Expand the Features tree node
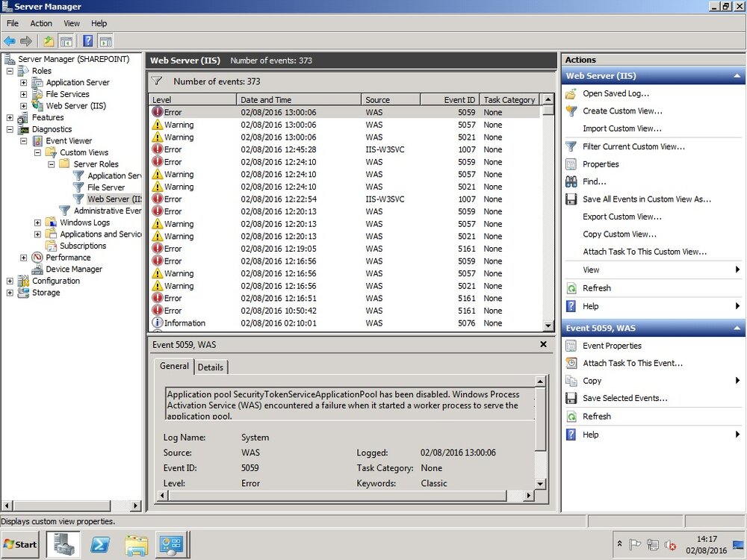Screen dimensions: 747x560 10,118
